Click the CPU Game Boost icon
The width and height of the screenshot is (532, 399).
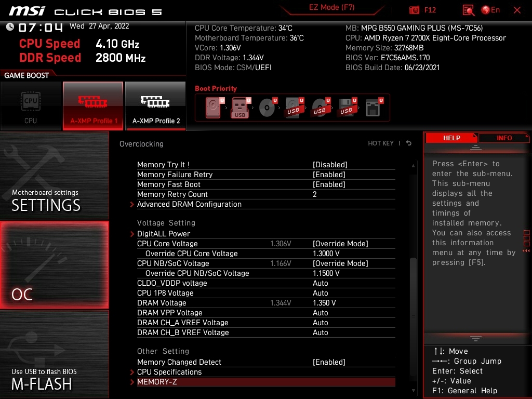(31, 105)
